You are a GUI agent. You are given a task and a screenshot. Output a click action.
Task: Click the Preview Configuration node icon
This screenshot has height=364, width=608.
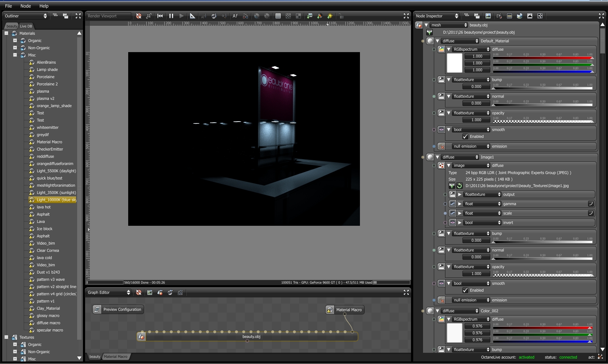[x=97, y=309]
